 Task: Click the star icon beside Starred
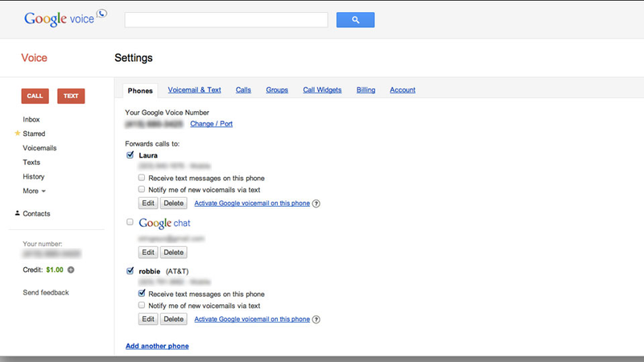pyautogui.click(x=17, y=134)
